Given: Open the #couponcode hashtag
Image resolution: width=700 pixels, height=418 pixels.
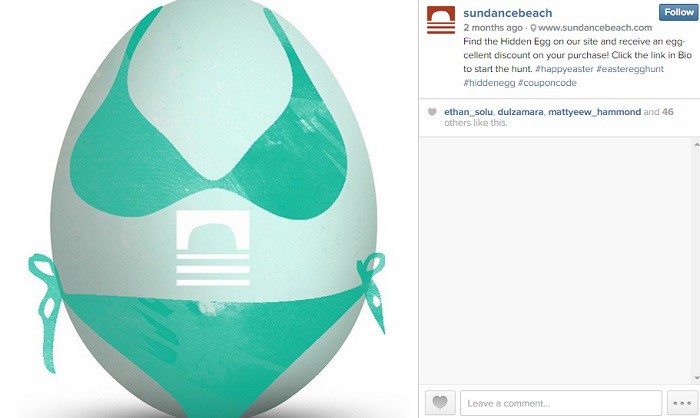Looking at the screenshot, I should (547, 83).
